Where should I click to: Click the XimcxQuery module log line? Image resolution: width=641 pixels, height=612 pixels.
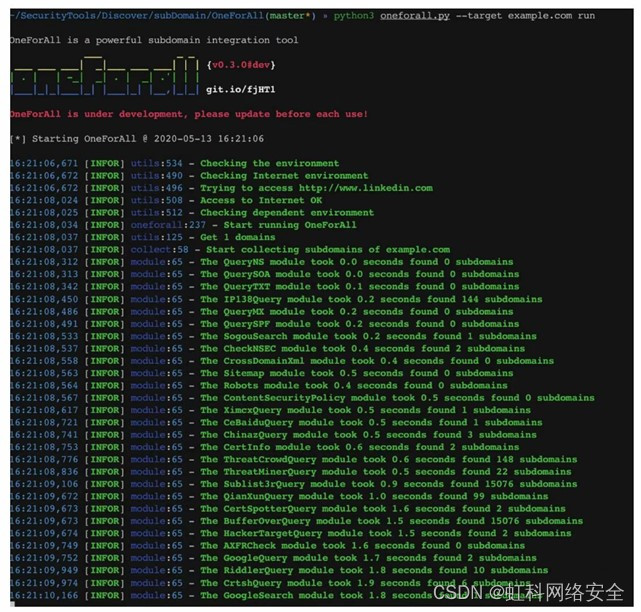(x=271, y=410)
